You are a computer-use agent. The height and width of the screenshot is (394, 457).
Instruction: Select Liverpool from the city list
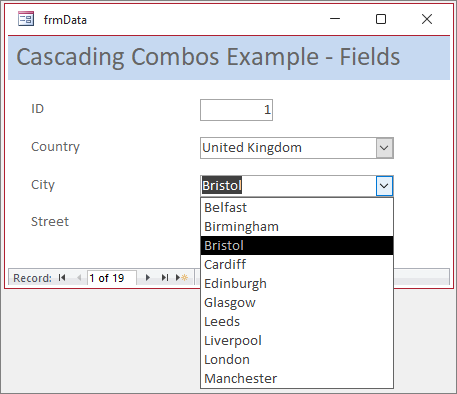point(297,341)
